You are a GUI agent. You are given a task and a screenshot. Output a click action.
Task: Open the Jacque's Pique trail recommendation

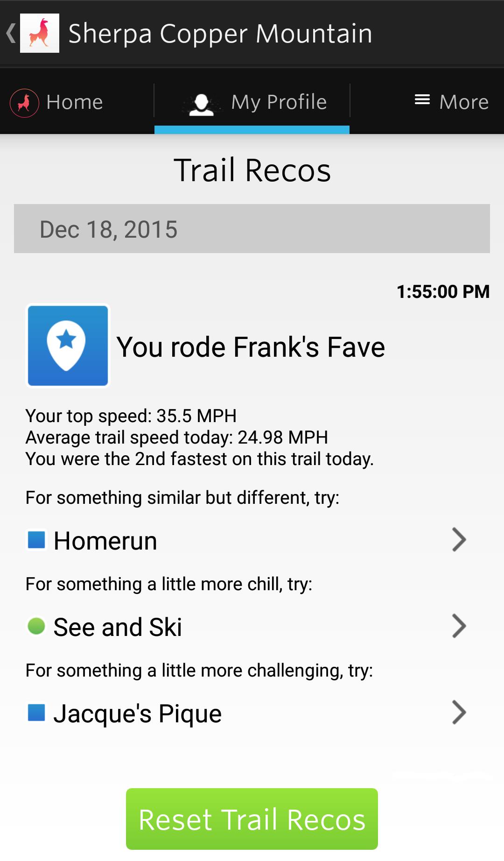pyautogui.click(x=138, y=713)
